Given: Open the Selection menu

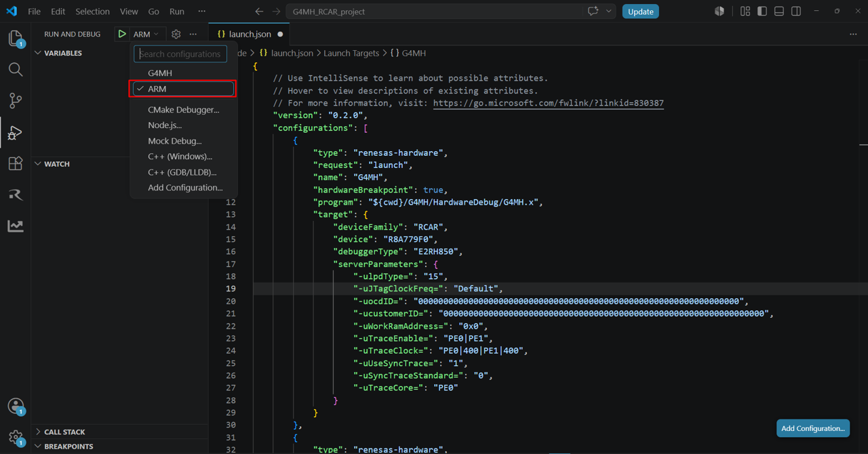Looking at the screenshot, I should coord(92,12).
